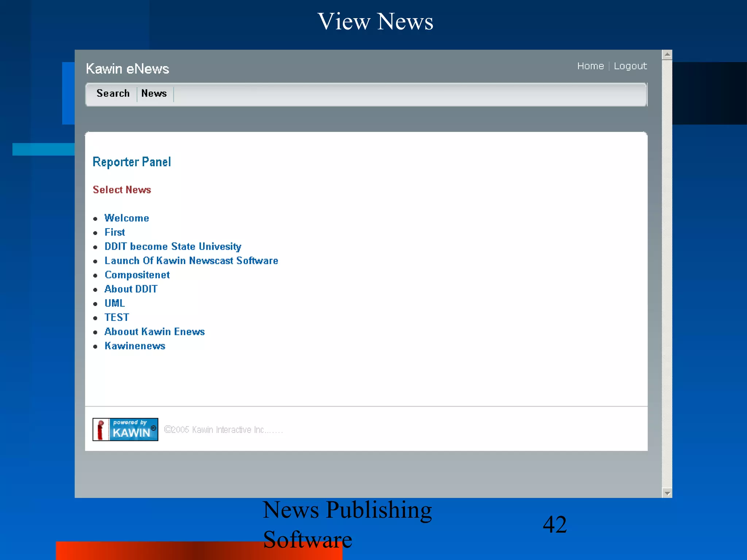This screenshot has height=560, width=747.
Task: Open Aboout Kawin Enews news item
Action: (x=155, y=332)
